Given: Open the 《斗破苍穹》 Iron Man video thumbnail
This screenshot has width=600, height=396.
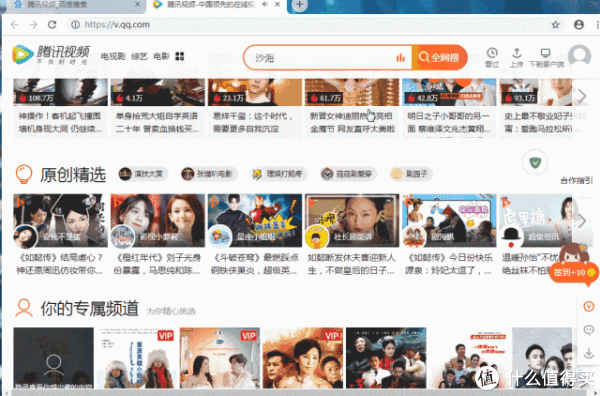Looking at the screenshot, I should pyautogui.click(x=255, y=220).
